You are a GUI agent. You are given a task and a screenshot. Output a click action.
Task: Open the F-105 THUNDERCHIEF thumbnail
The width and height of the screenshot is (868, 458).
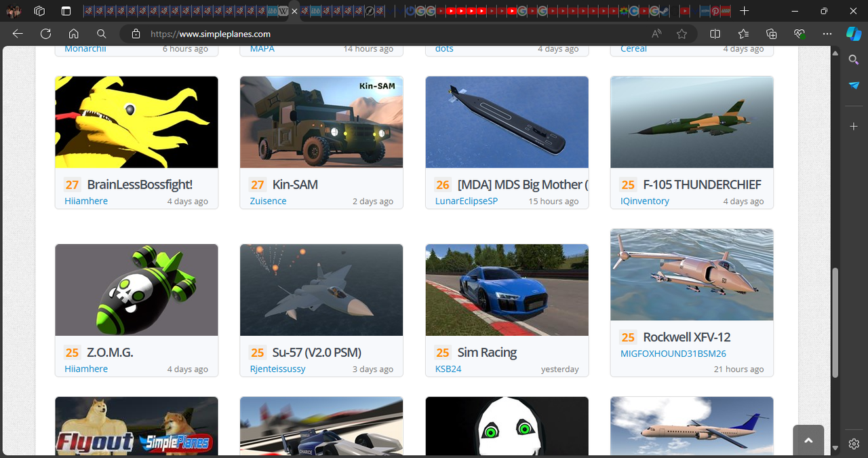pos(692,122)
